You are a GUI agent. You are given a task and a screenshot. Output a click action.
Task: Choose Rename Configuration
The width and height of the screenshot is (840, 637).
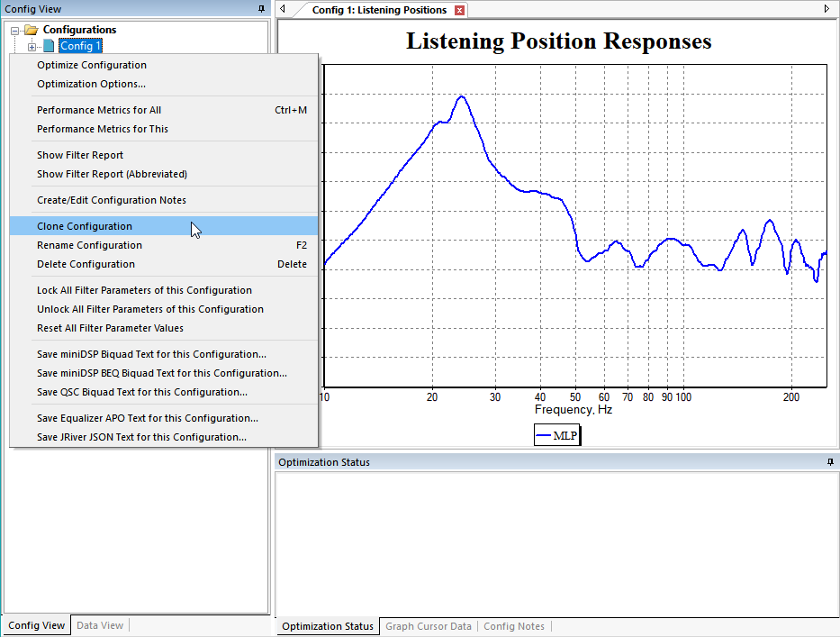(164, 245)
